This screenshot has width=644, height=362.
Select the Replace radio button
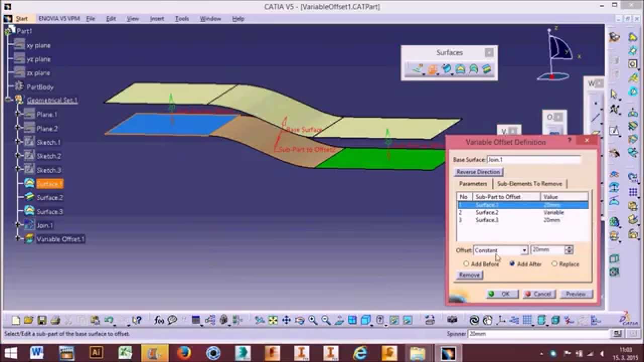[554, 263]
